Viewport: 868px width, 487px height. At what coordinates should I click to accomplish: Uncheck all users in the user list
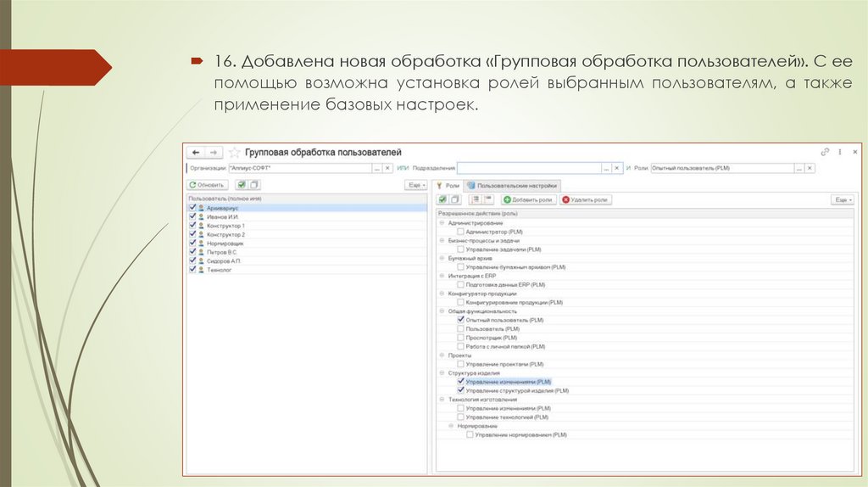pos(254,184)
